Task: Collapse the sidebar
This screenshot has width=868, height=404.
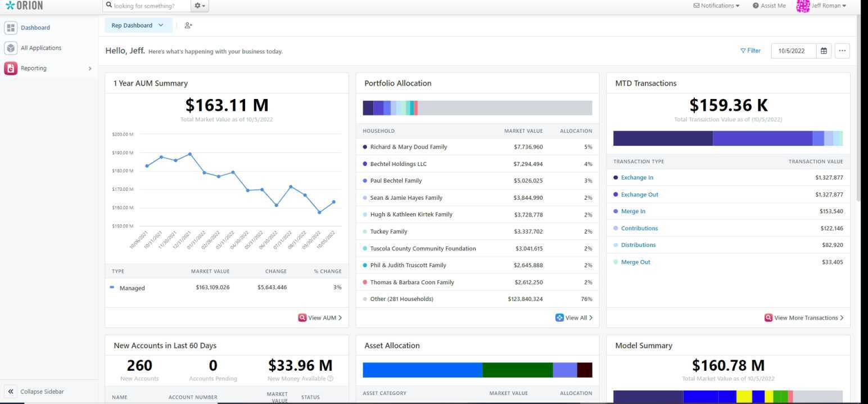Action: [36, 392]
